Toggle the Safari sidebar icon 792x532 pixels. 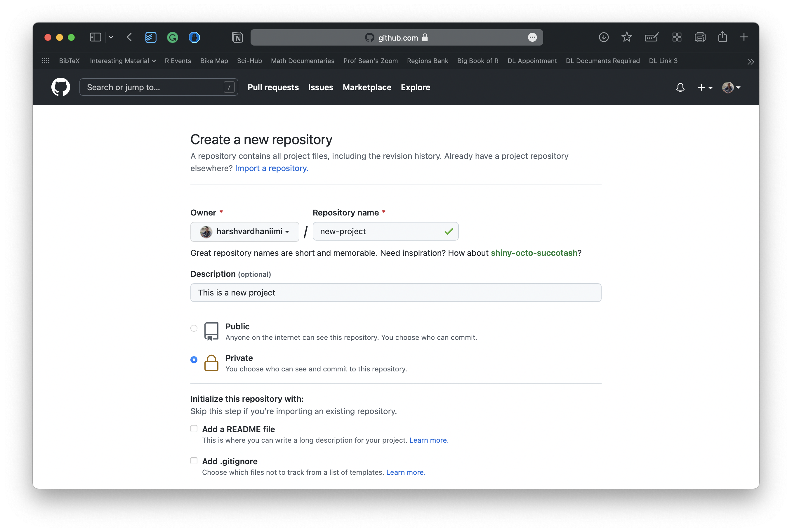tap(95, 37)
